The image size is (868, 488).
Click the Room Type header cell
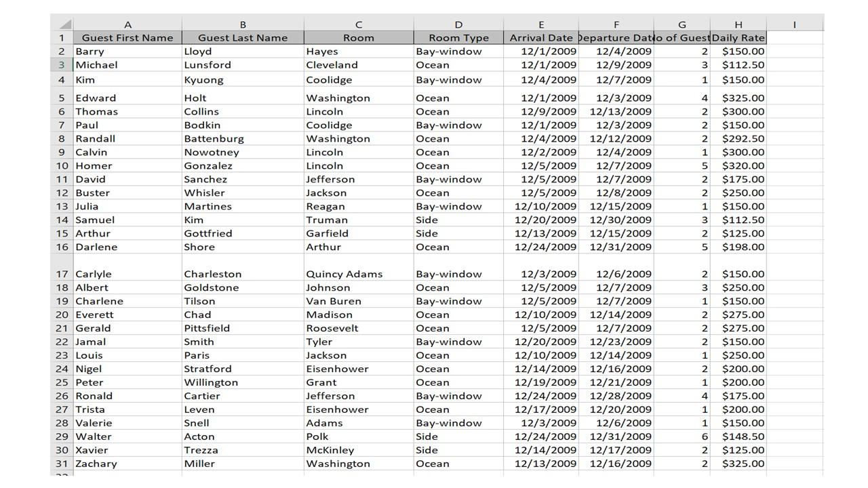[458, 37]
